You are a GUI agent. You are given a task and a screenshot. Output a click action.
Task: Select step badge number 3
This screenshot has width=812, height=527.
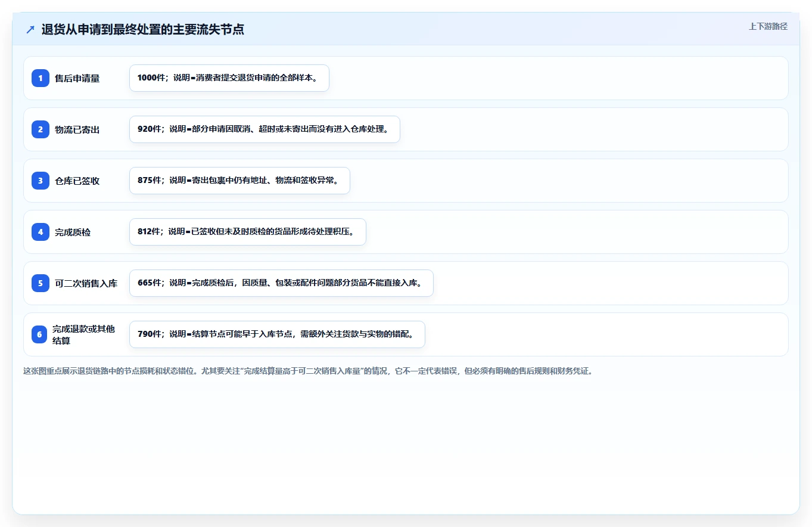pyautogui.click(x=41, y=181)
